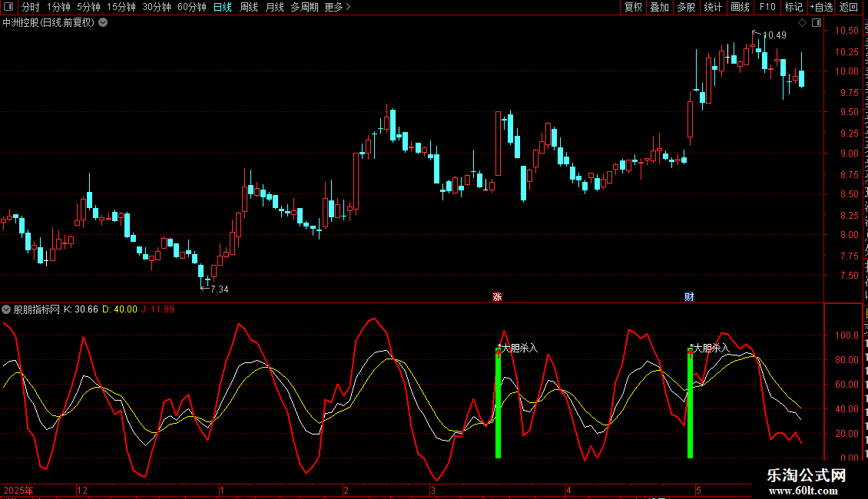This screenshot has width=868, height=499.
Task: Click the 返回 back button
Action: [x=849, y=7]
